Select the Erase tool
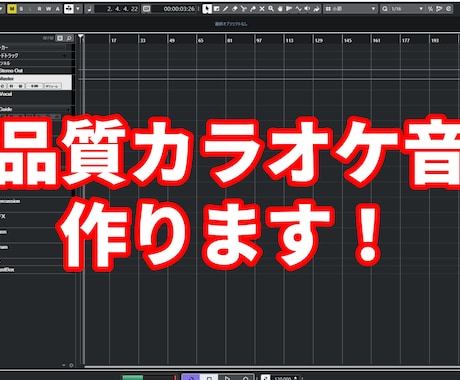Viewport: 460px width, 380px height. pyautogui.click(x=234, y=9)
